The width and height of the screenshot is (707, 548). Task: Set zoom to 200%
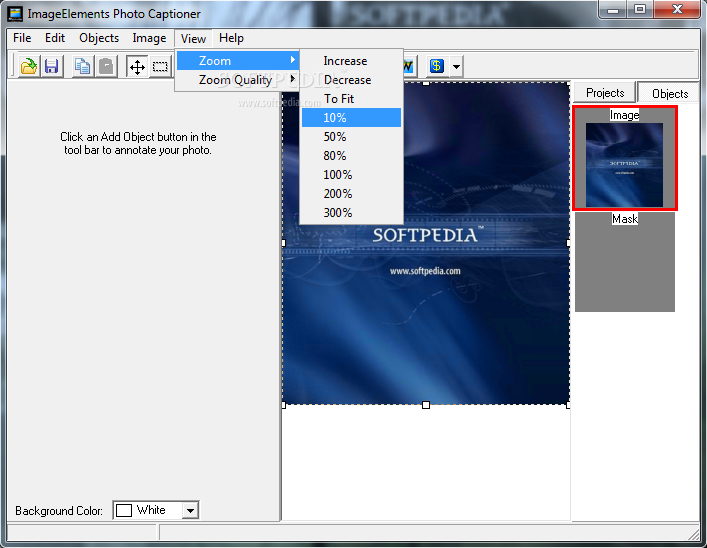click(x=351, y=193)
